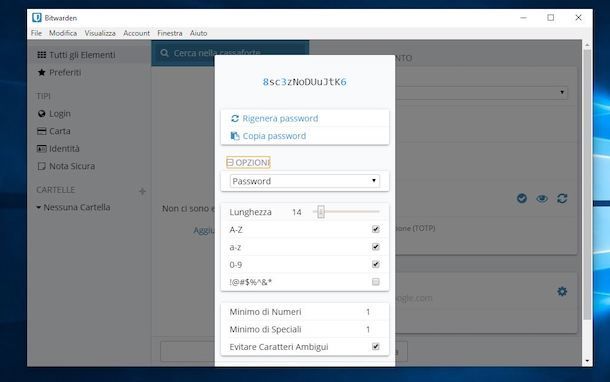Click the ID card icon beside Identità
610x382 pixels.
click(x=41, y=149)
